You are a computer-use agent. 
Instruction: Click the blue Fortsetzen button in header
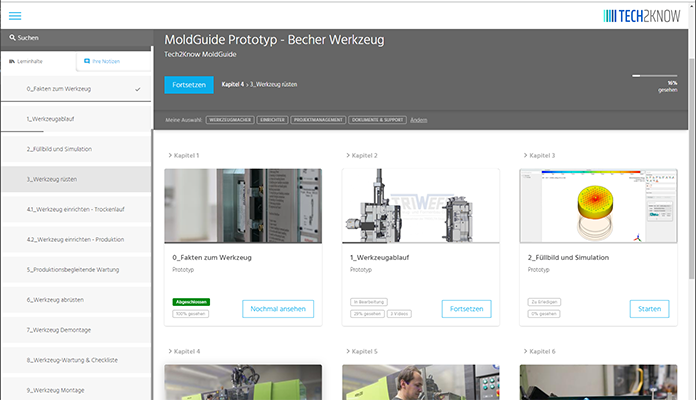click(189, 85)
